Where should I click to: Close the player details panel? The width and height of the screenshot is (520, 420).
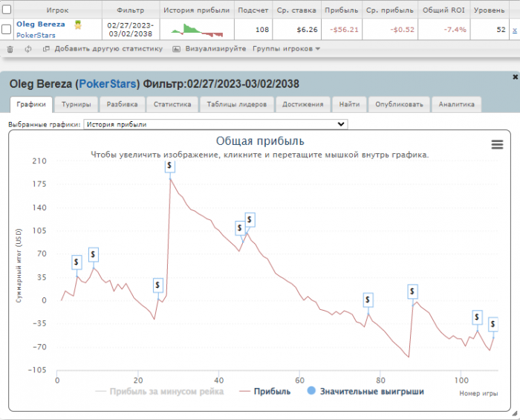(x=515, y=77)
